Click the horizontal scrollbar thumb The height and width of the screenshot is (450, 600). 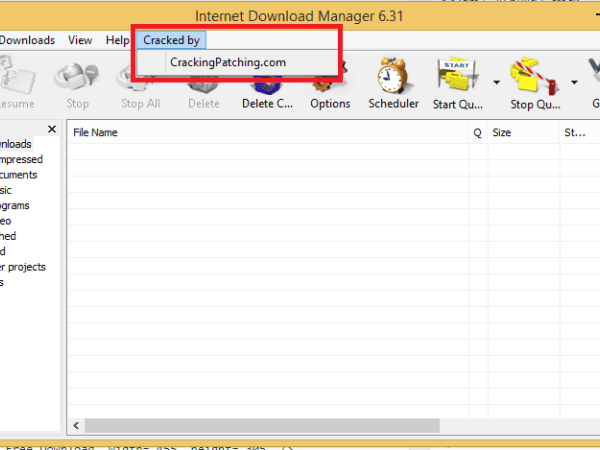[x=262, y=426]
